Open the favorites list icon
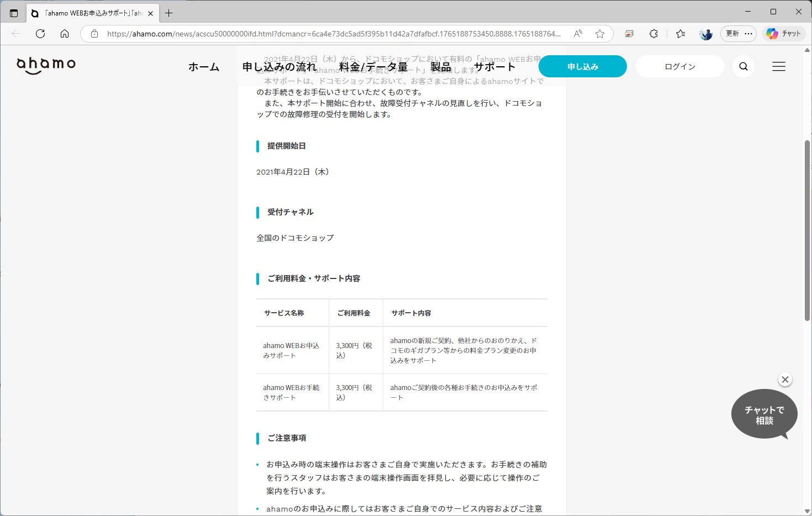This screenshot has width=812, height=516. [681, 34]
